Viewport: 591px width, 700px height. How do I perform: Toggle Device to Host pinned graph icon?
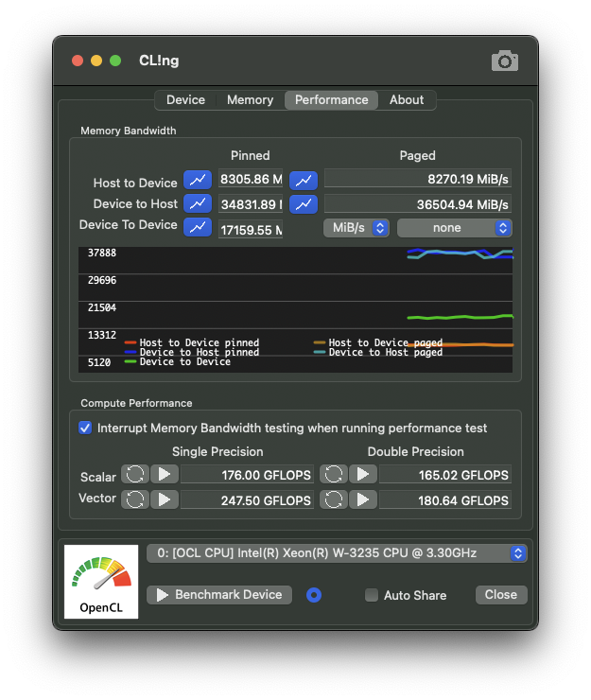coord(198,203)
